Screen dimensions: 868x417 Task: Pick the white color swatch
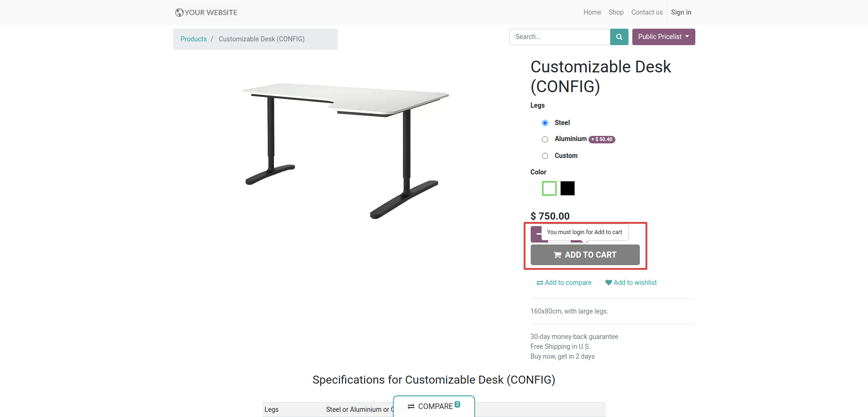(549, 188)
